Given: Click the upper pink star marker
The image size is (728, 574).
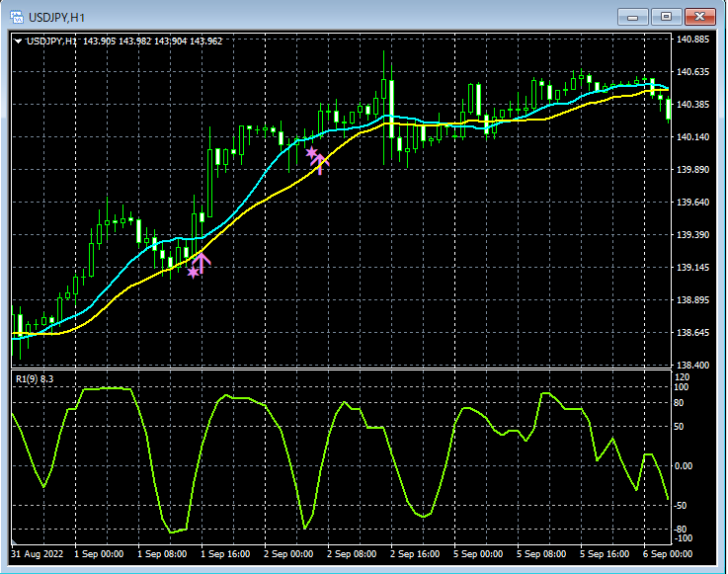Looking at the screenshot, I should pyautogui.click(x=311, y=152).
